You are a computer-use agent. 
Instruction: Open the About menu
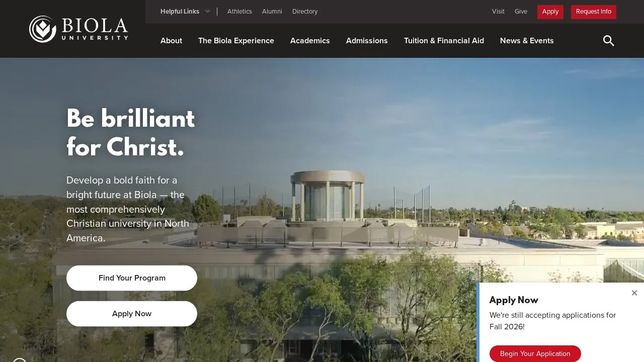click(171, 41)
